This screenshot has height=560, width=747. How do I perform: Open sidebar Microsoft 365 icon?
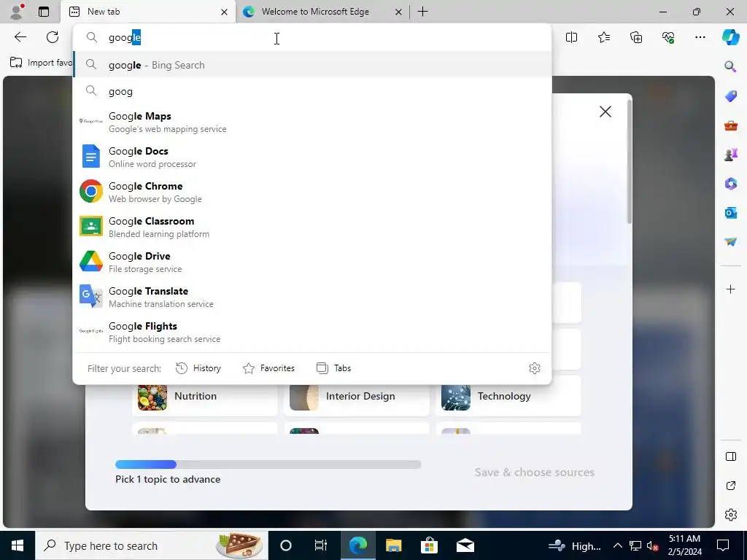pyautogui.click(x=730, y=183)
